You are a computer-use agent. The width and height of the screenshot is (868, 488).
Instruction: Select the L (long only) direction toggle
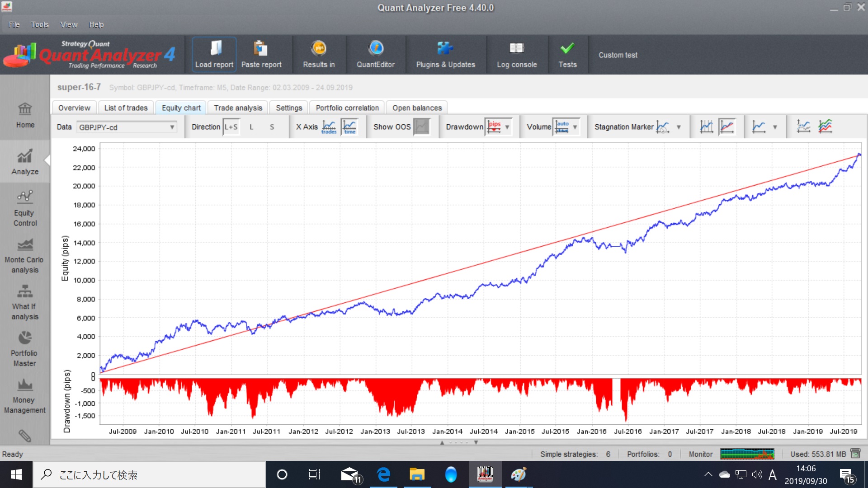pyautogui.click(x=251, y=127)
